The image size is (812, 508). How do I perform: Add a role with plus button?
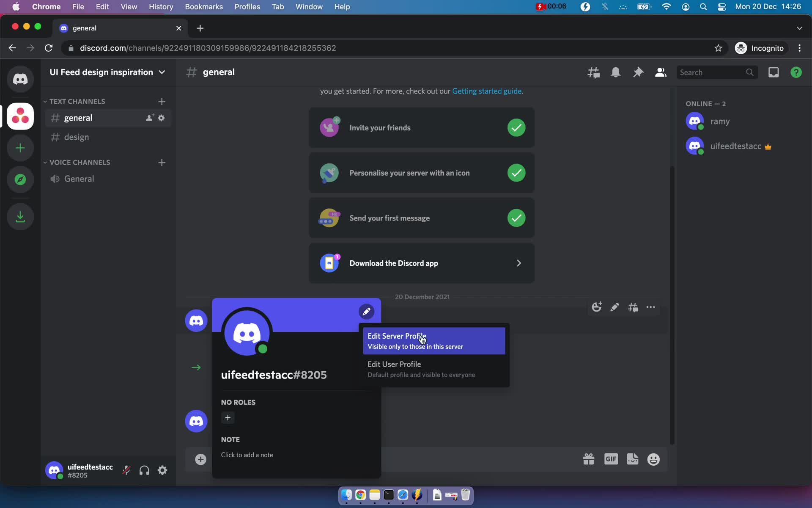tap(228, 418)
